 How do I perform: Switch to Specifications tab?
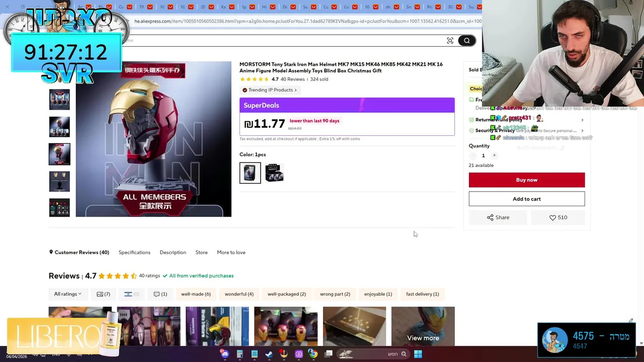[x=134, y=252]
